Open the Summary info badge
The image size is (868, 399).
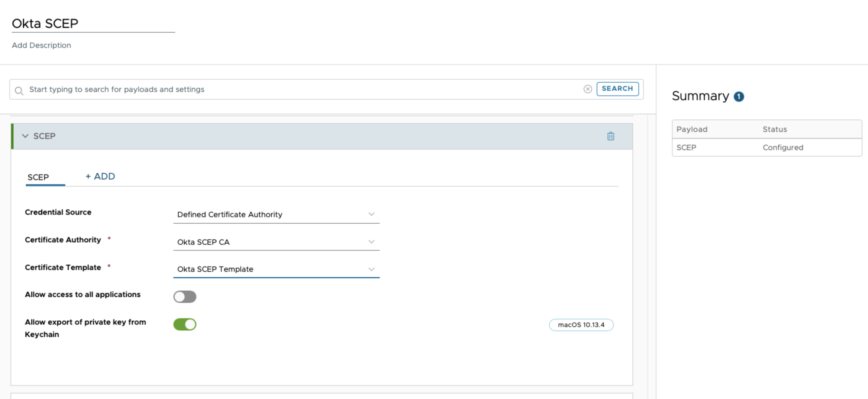coord(739,97)
